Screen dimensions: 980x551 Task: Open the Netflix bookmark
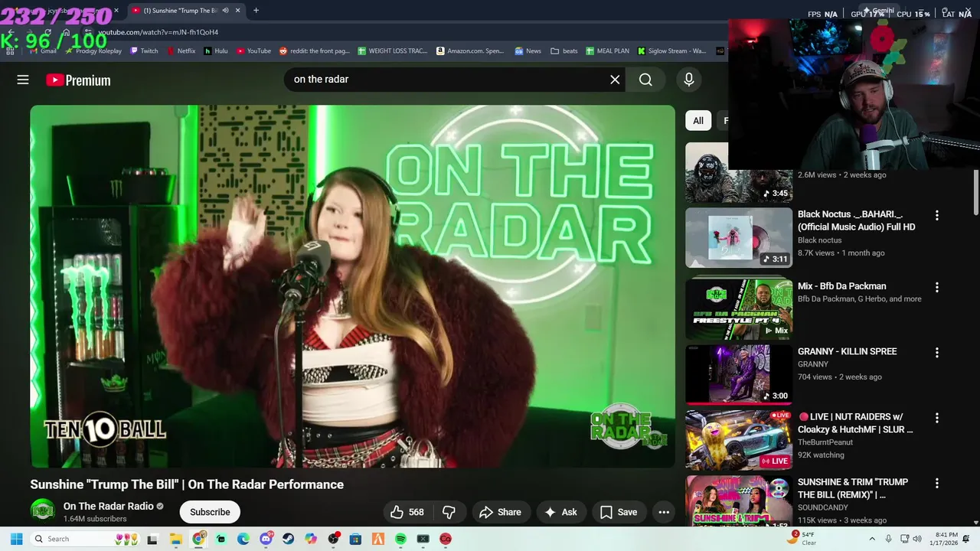[181, 51]
